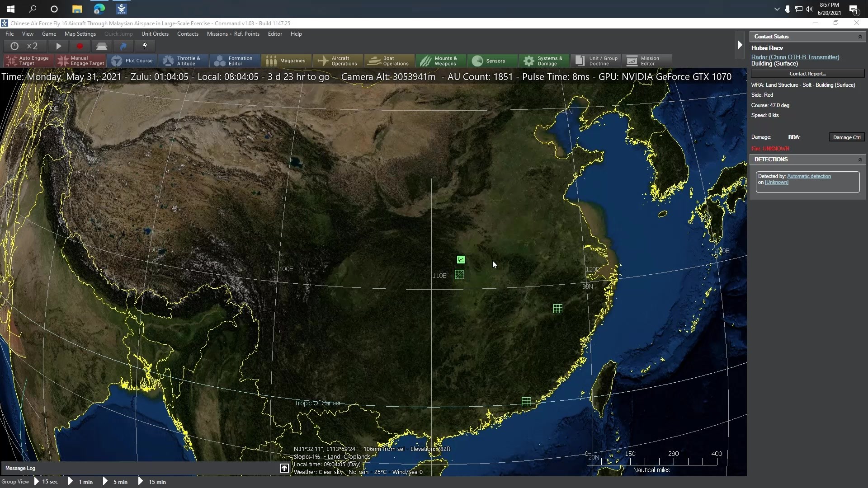Advance the simulation by 1 min
This screenshot has width=868, height=488.
point(80,482)
